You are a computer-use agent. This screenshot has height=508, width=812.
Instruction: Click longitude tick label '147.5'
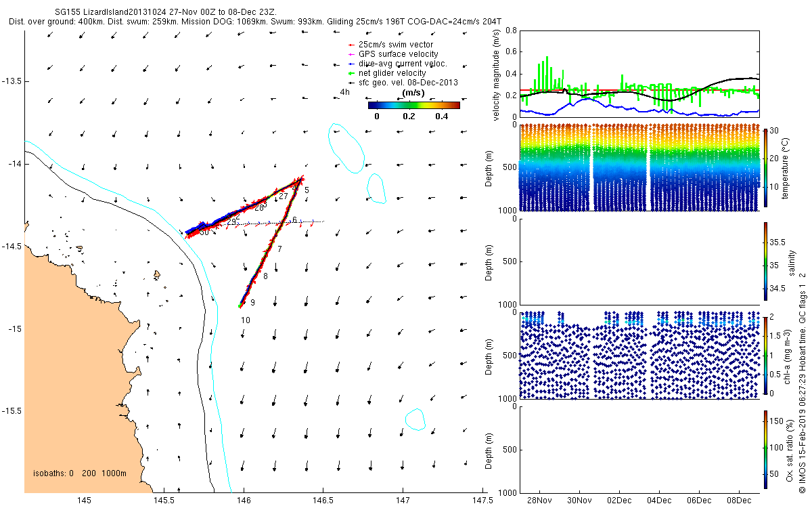tap(482, 501)
